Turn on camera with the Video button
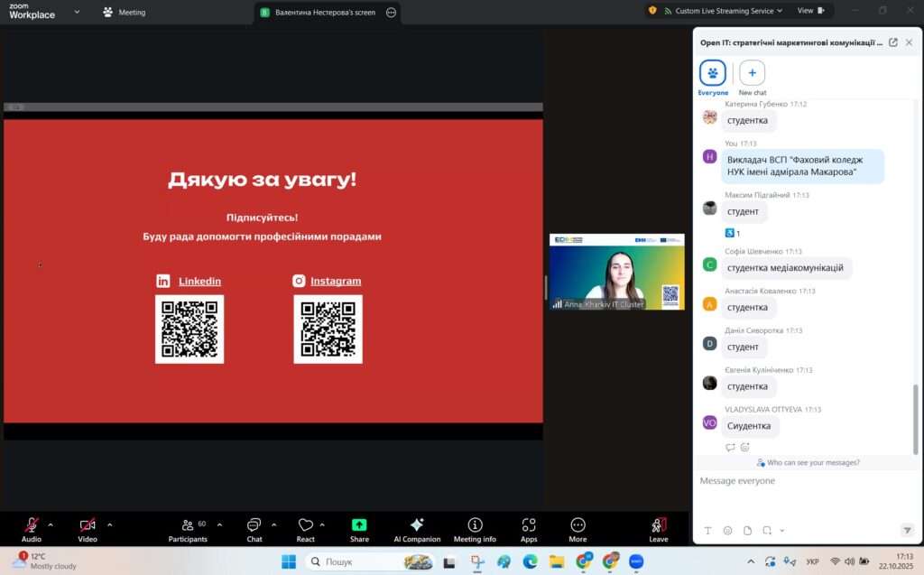 pyautogui.click(x=88, y=527)
